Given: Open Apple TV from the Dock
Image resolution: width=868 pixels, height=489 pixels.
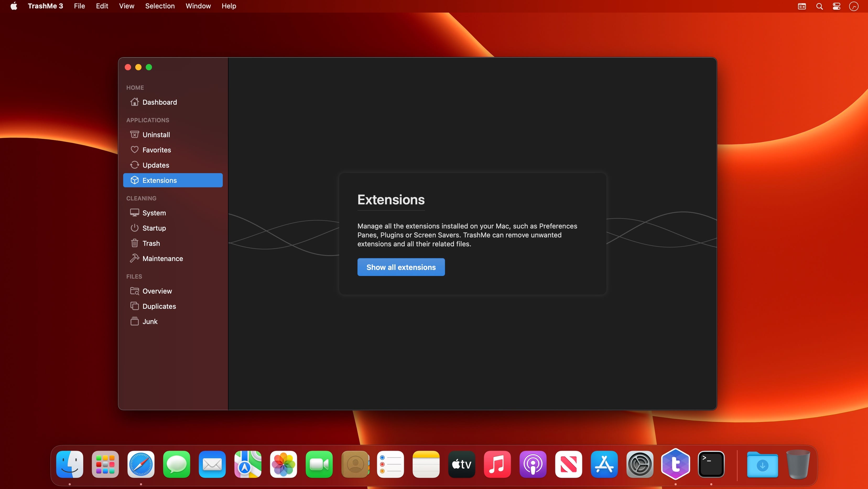Looking at the screenshot, I should pyautogui.click(x=462, y=464).
